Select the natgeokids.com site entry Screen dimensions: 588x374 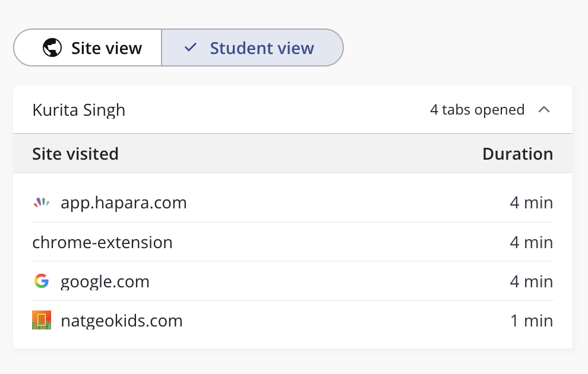(x=121, y=321)
